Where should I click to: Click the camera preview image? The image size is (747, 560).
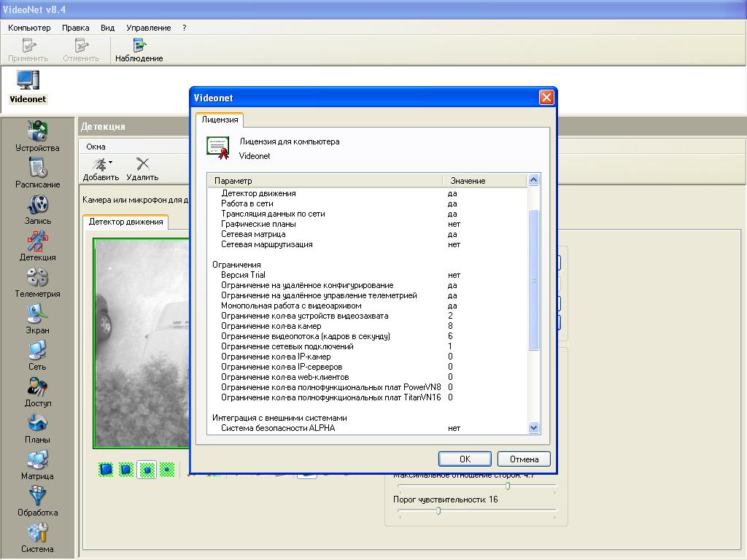142,343
